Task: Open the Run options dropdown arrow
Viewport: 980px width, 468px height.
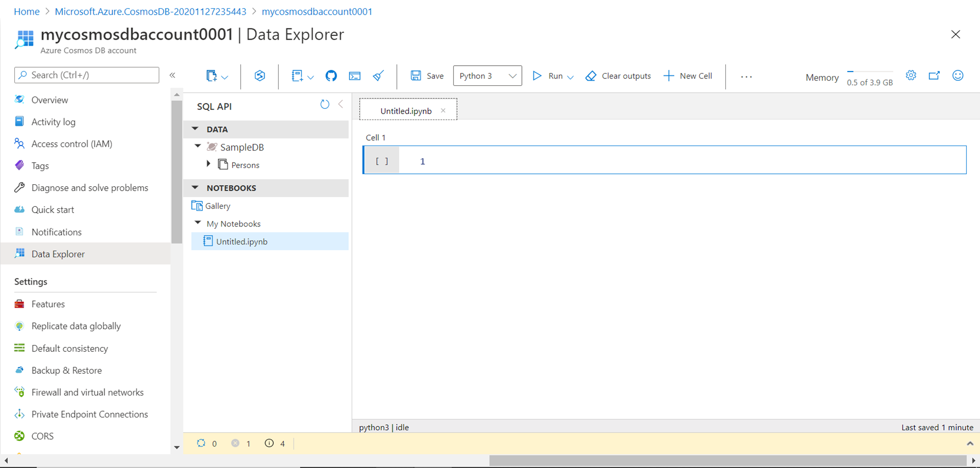Action: [570, 77]
